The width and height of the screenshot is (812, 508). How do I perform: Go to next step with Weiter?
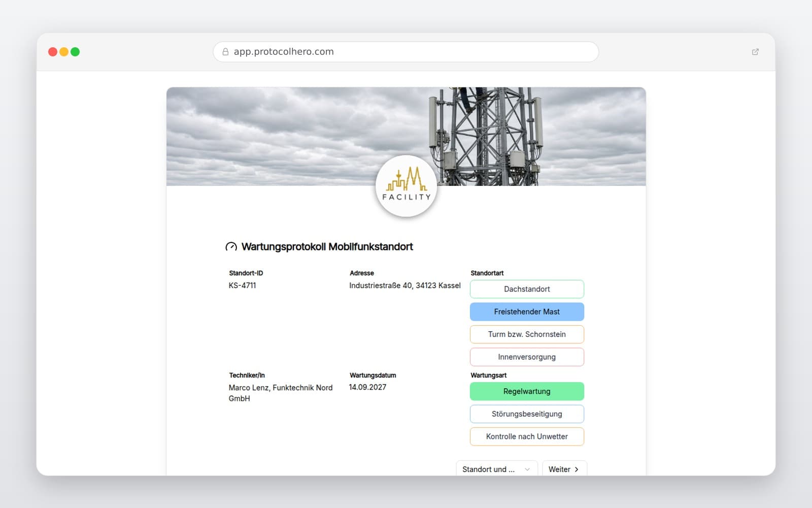[x=564, y=469]
